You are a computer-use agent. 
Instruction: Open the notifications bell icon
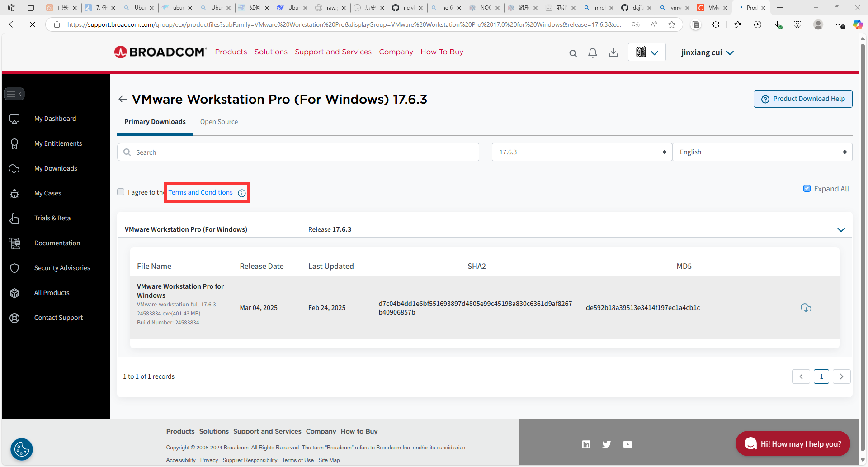point(593,53)
